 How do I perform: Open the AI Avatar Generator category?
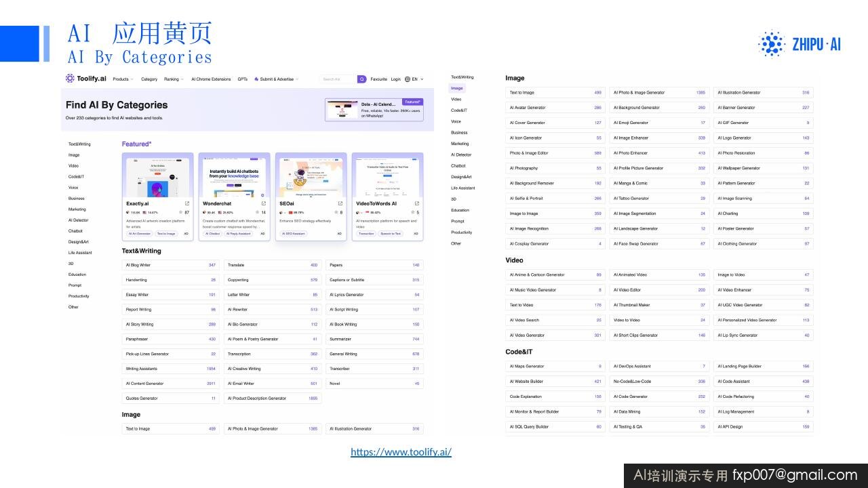coord(555,108)
